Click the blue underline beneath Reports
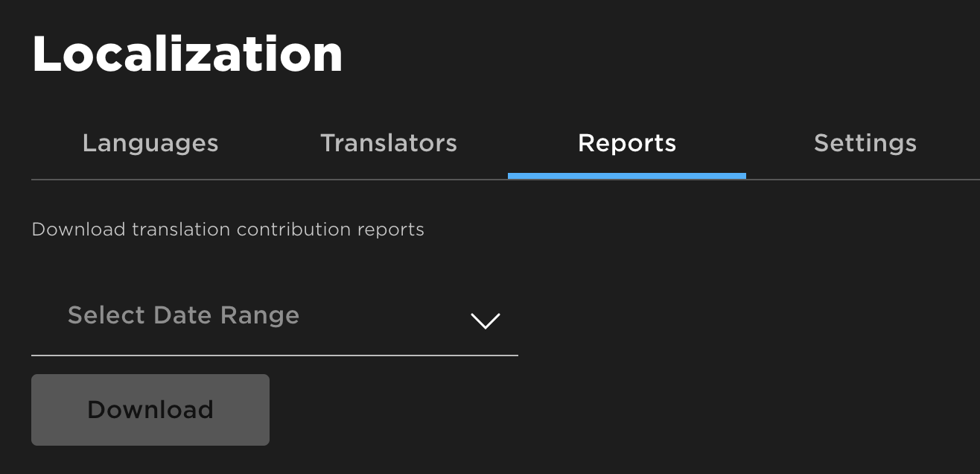Screen dimensions: 980x474 point(627,176)
